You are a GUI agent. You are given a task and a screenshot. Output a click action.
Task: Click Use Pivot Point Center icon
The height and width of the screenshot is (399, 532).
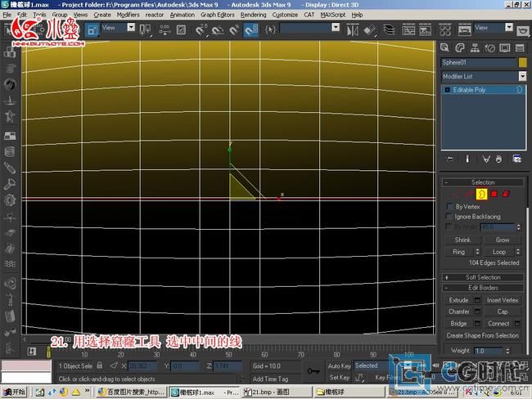pos(145,30)
